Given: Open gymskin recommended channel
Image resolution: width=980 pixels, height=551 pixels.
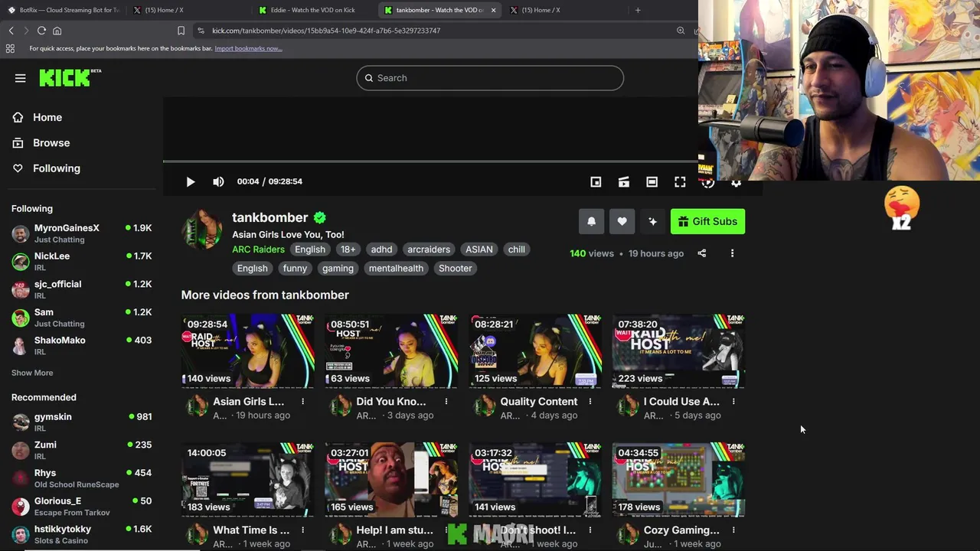Looking at the screenshot, I should 81,422.
